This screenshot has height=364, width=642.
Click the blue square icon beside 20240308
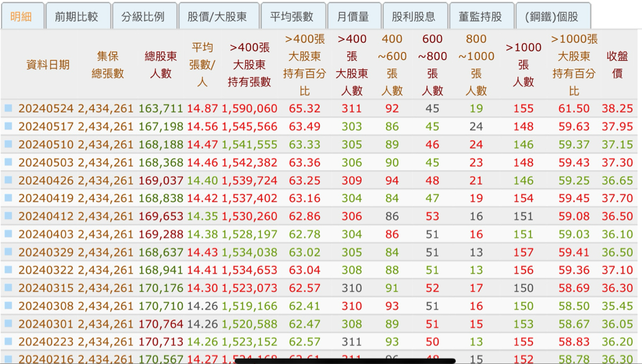tap(8, 305)
